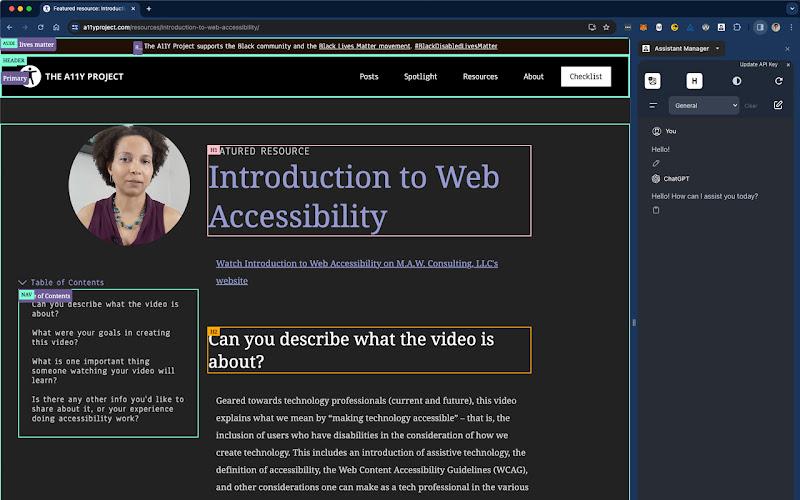This screenshot has height=500, width=800.
Task: Open the browser home page
Action: 56,27
